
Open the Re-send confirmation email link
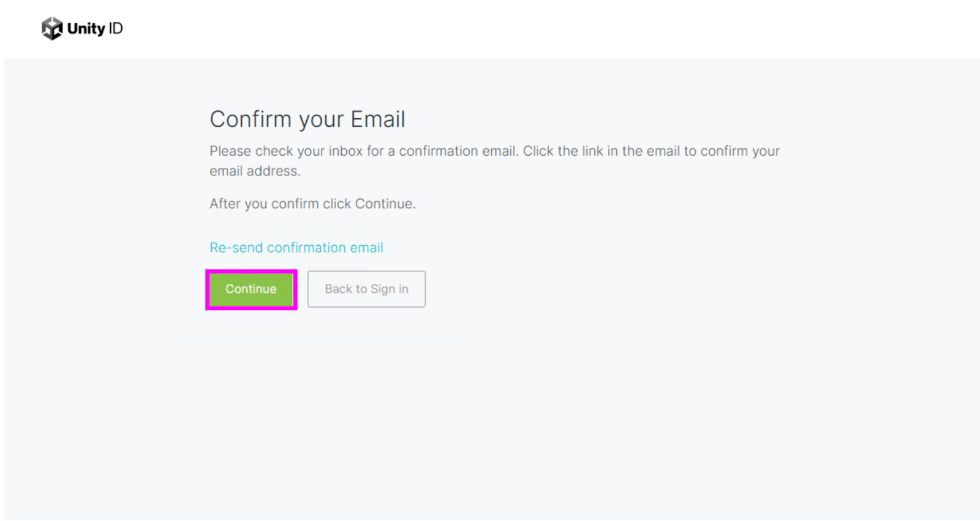pyautogui.click(x=296, y=248)
